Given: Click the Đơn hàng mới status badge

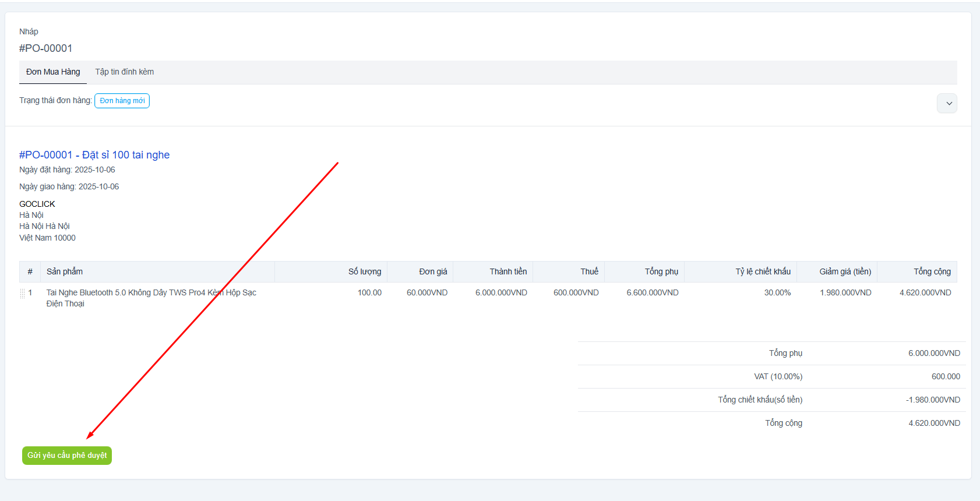Looking at the screenshot, I should click(122, 101).
